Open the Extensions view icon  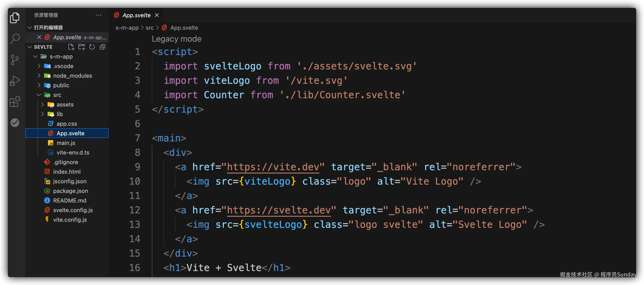pyautogui.click(x=14, y=102)
